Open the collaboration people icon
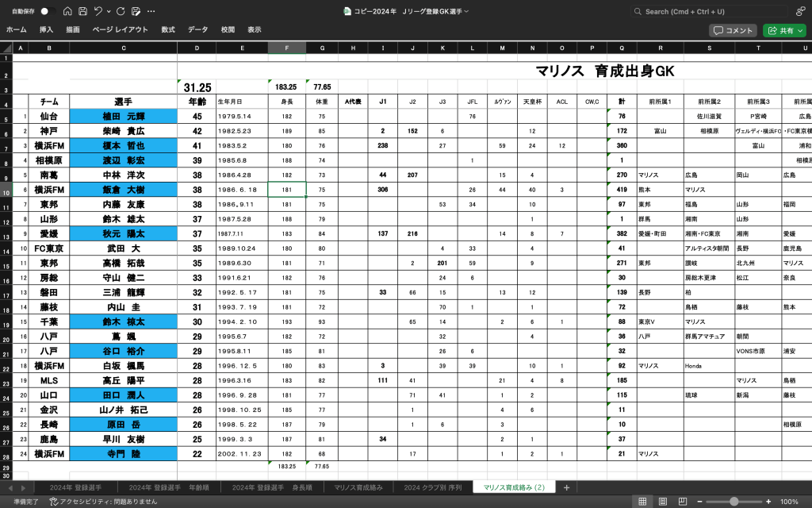 tap(800, 12)
